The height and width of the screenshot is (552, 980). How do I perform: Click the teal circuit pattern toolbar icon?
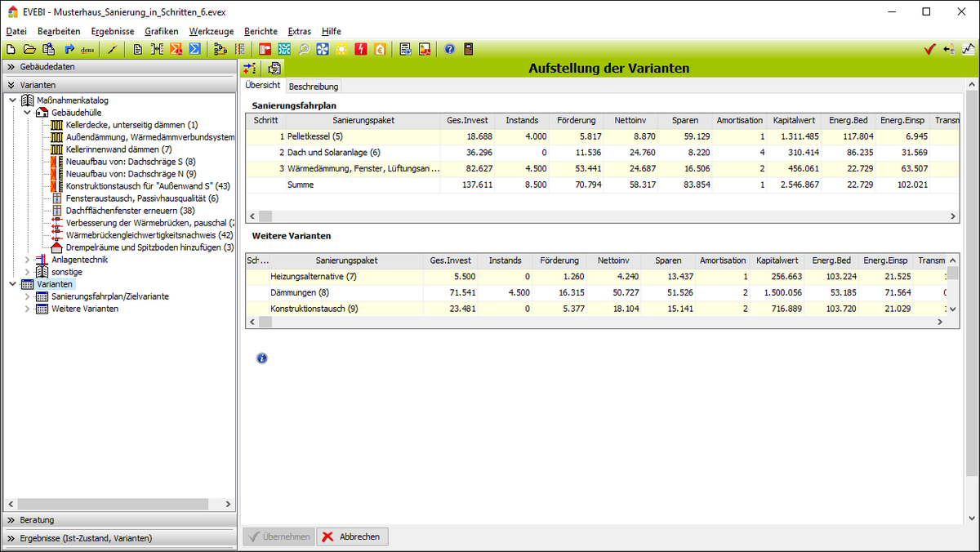tap(284, 49)
